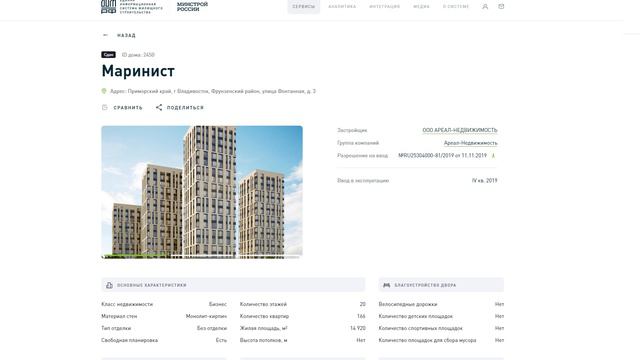Open the Интеграция menu item
This screenshot has height=360, width=640.
384,7
